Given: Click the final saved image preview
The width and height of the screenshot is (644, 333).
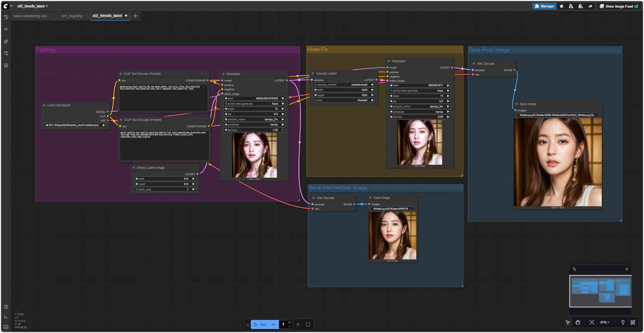Looking at the screenshot, I should (x=557, y=162).
